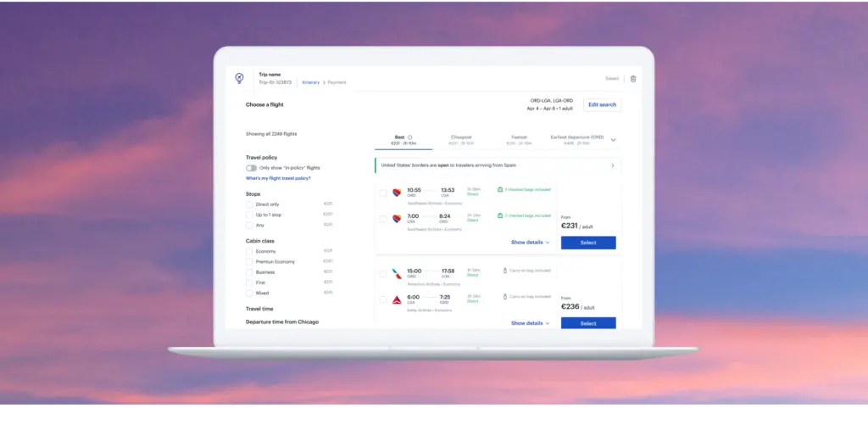Click carry-on bag icon on 15:00 flight

(505, 271)
